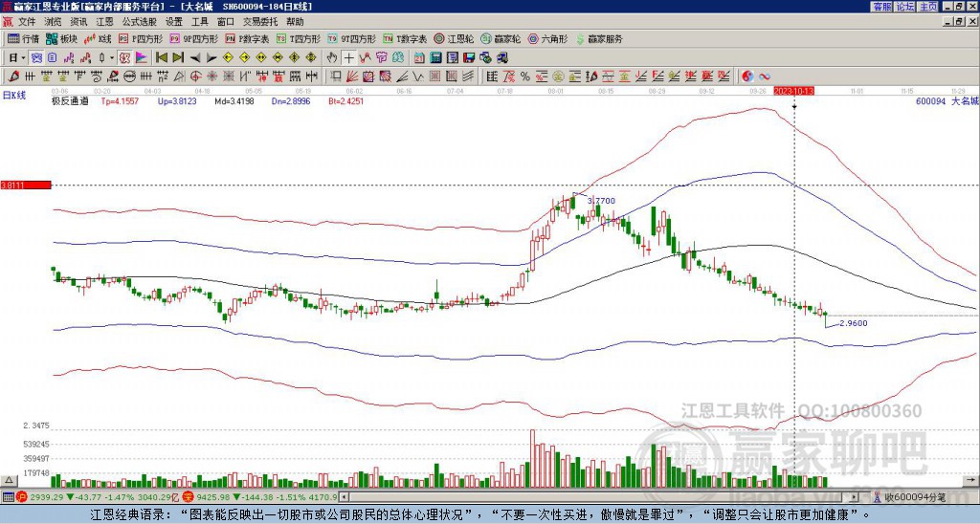Open the 交易委托 menu

click(260, 22)
